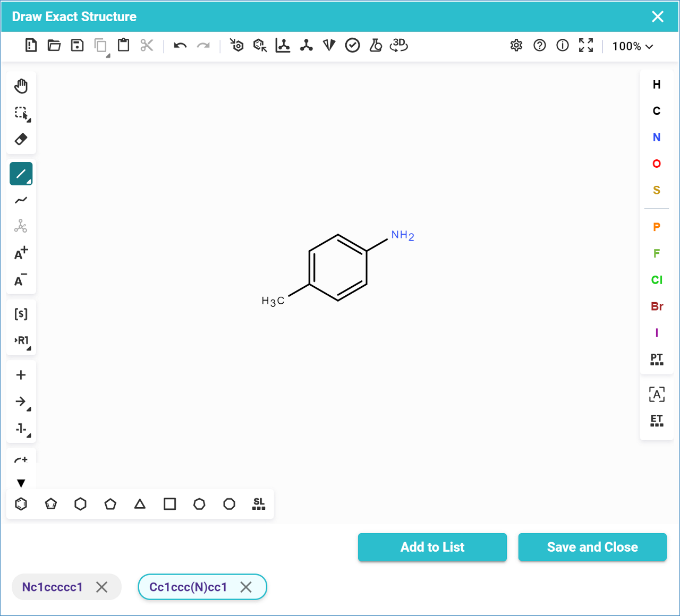Undo the last drawing action
Viewport: 680px width, 616px height.
click(x=180, y=46)
